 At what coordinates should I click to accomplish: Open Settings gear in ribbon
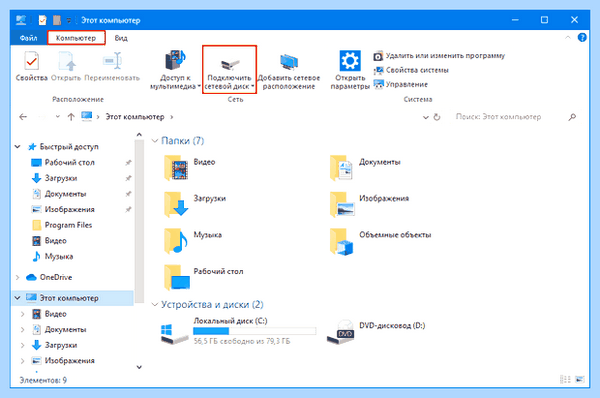pyautogui.click(x=350, y=60)
